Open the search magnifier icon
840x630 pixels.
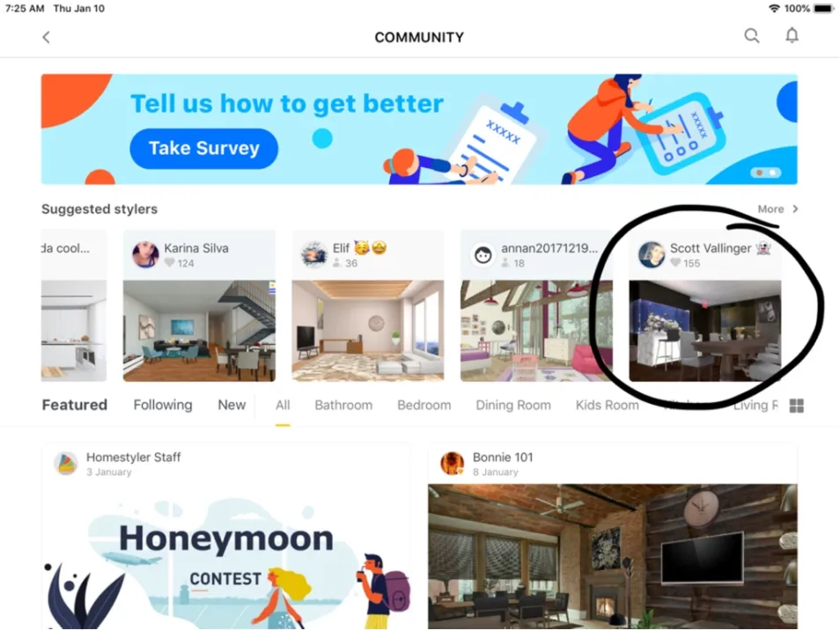coord(752,36)
